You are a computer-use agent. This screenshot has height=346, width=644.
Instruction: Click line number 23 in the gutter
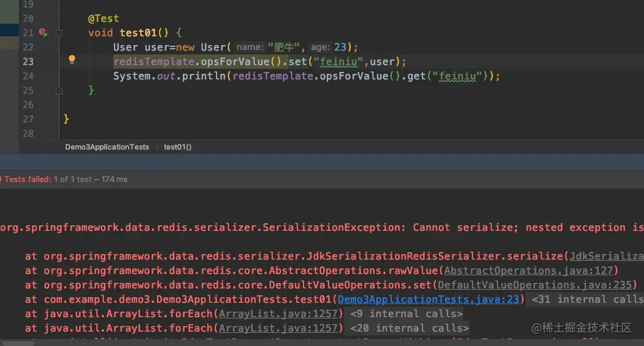(28, 61)
